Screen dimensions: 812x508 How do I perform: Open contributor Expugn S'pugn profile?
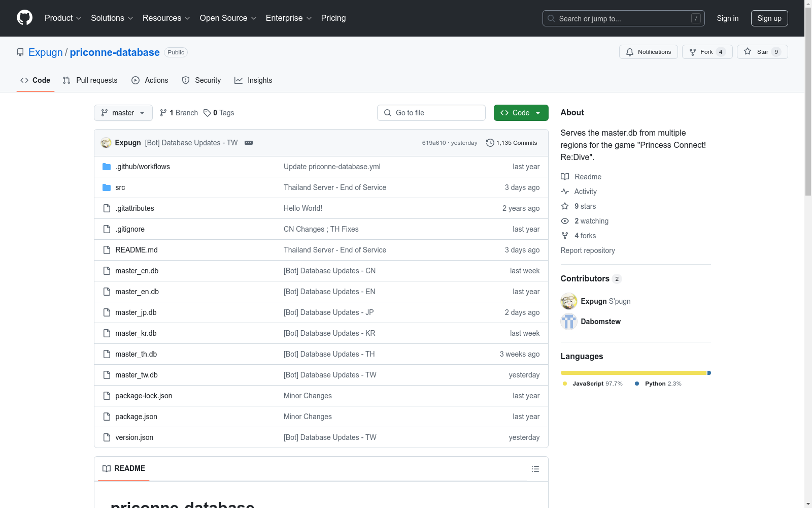point(605,301)
